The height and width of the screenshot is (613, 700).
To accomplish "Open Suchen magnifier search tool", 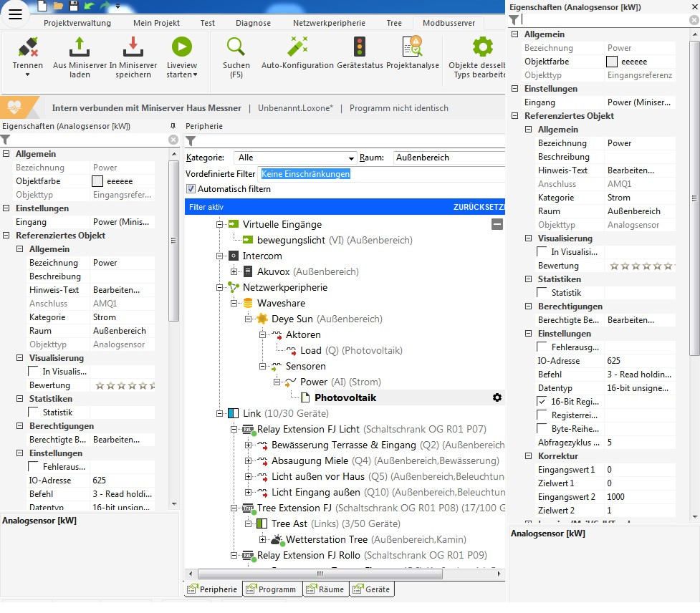I will click(x=236, y=47).
